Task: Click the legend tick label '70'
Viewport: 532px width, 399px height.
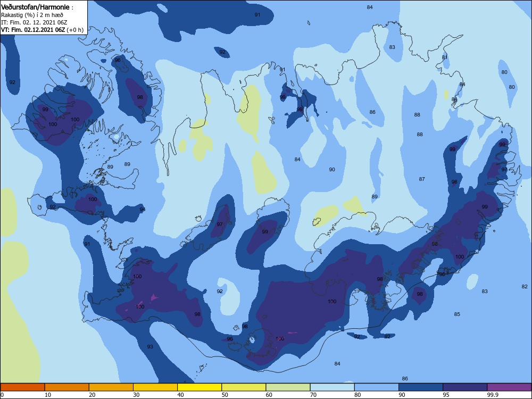Action: [x=313, y=395]
